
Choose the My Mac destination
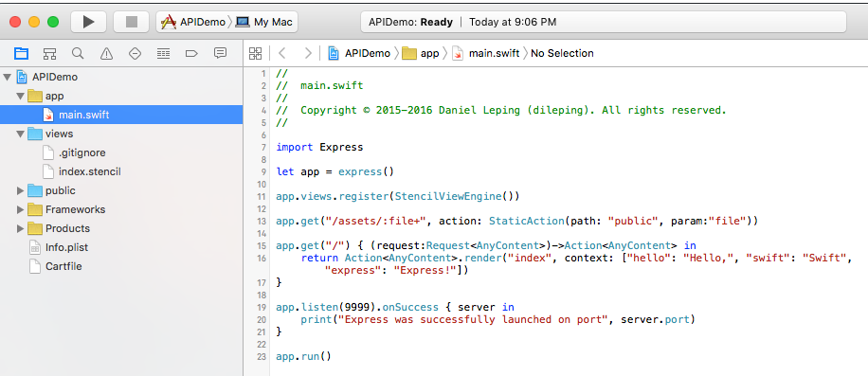coord(264,22)
